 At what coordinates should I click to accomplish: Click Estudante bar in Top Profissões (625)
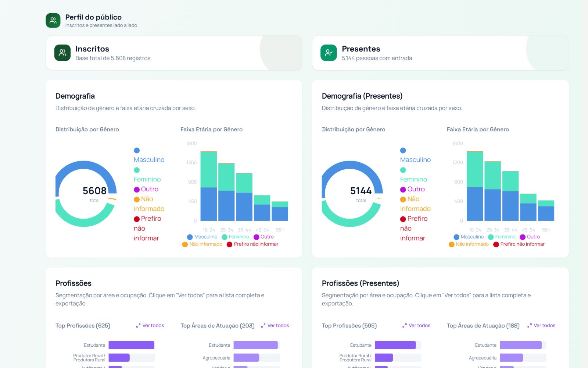pos(131,345)
